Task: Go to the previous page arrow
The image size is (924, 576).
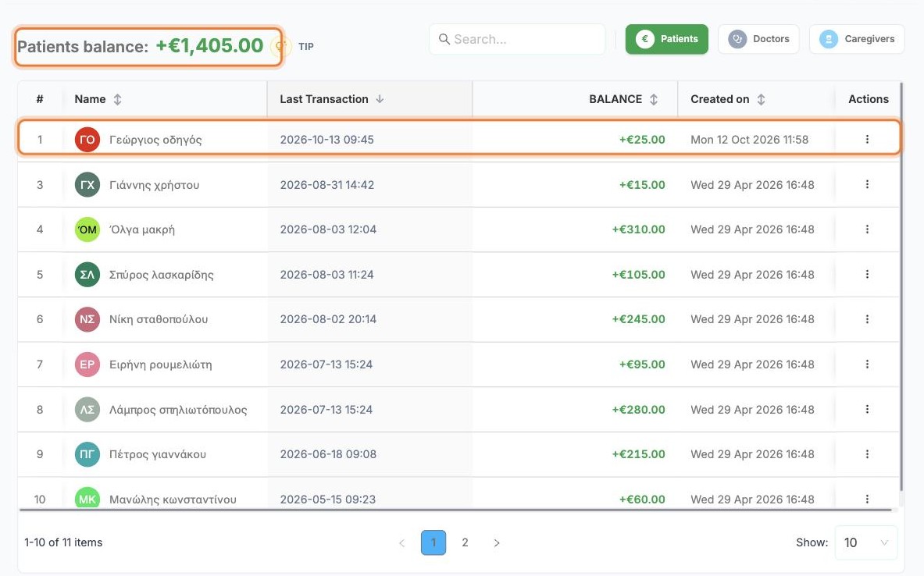Action: [x=402, y=542]
